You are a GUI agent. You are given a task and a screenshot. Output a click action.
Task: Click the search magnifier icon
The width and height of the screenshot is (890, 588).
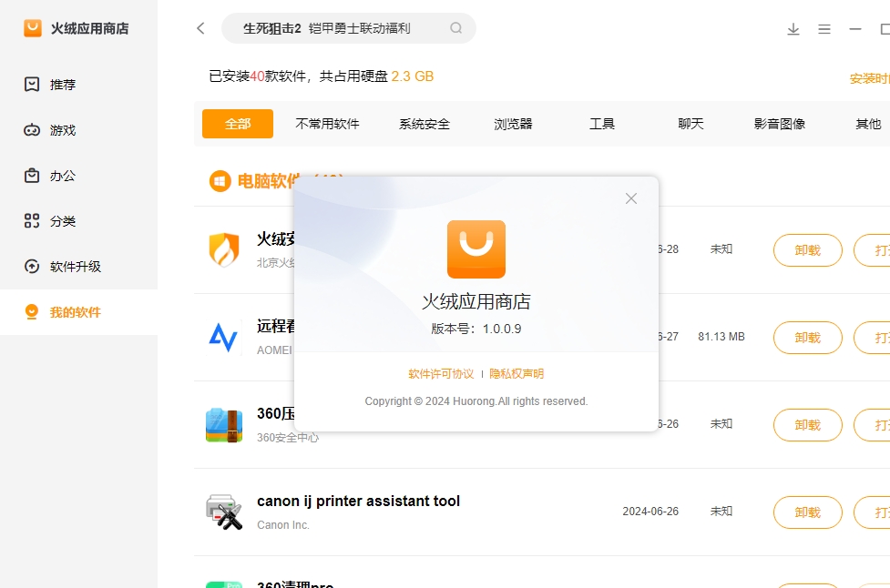coord(455,28)
